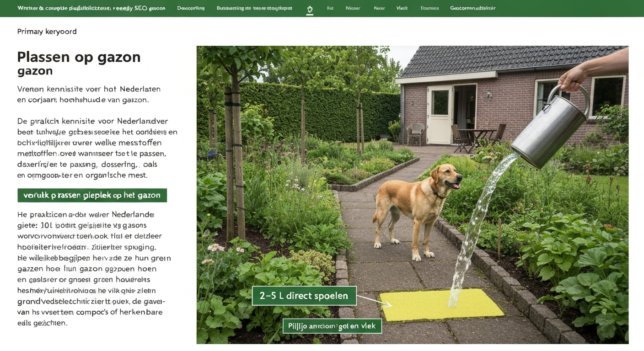Open the "Tosmites" navigation menu item
The height and width of the screenshot is (351, 644).
(429, 8)
